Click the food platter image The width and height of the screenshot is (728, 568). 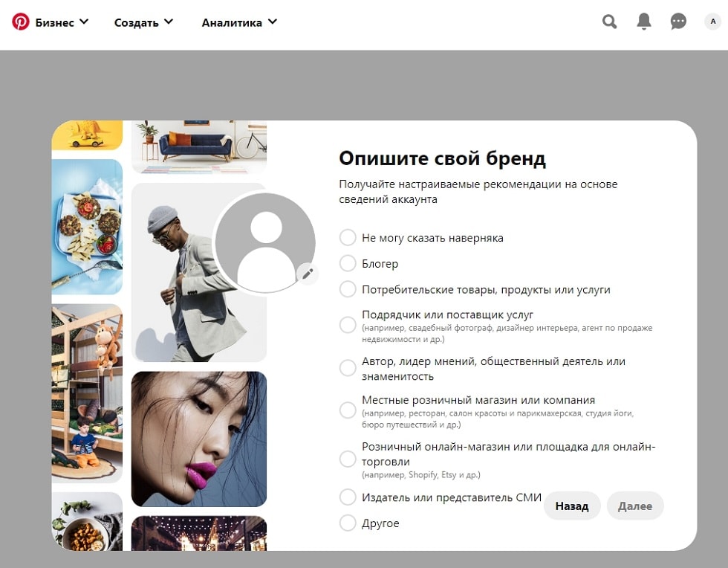(x=88, y=227)
